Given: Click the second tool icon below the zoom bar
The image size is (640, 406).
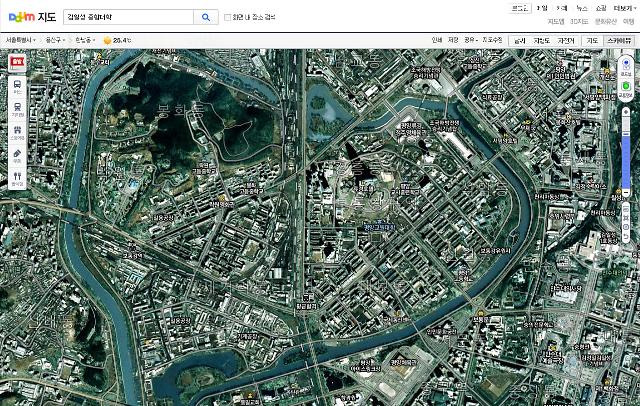Looking at the screenshot, I should point(626,218).
